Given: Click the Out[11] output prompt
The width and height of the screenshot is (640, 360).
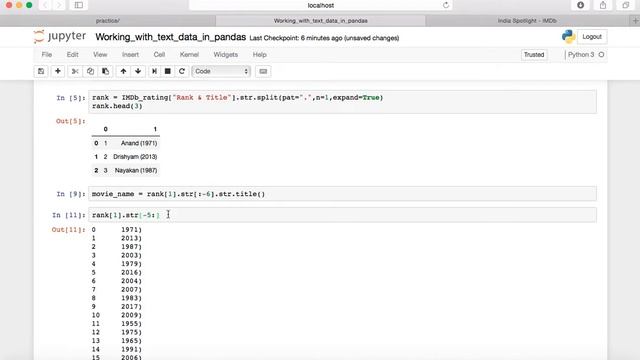Looking at the screenshot, I should (69, 230).
